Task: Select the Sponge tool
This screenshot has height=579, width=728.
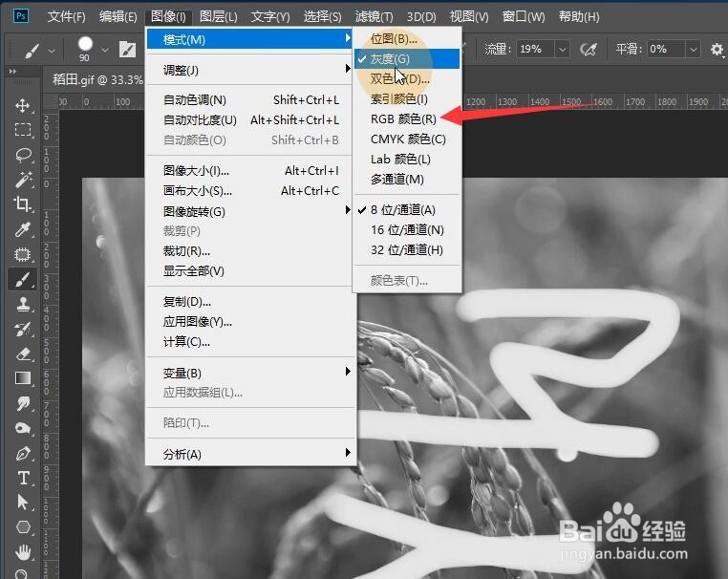Action: click(22, 428)
